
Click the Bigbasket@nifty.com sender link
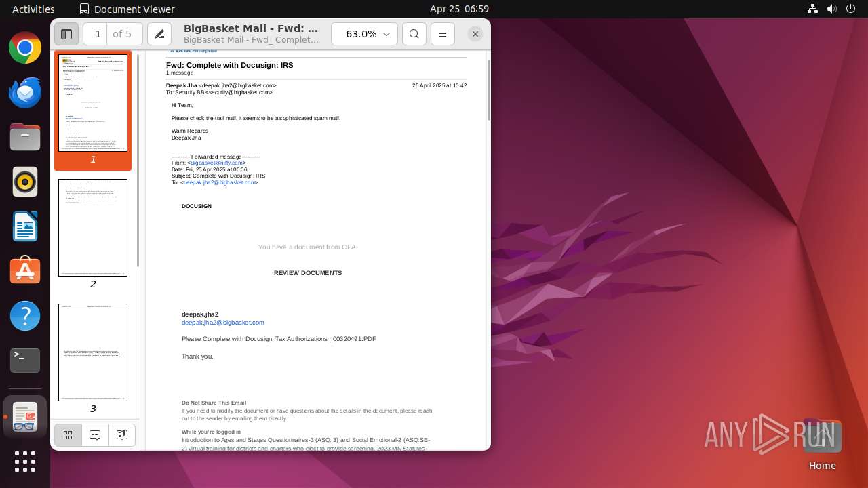click(216, 163)
